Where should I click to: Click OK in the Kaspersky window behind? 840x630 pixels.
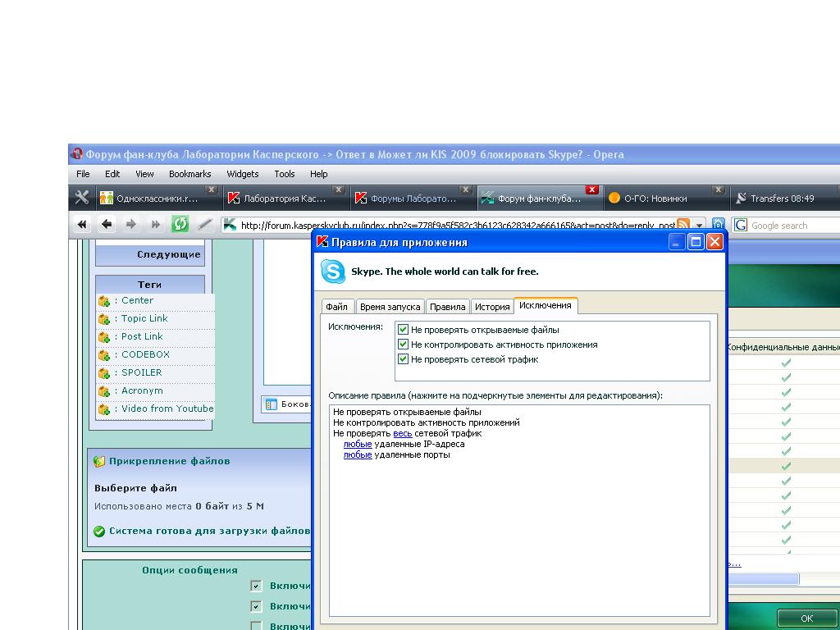(807, 619)
